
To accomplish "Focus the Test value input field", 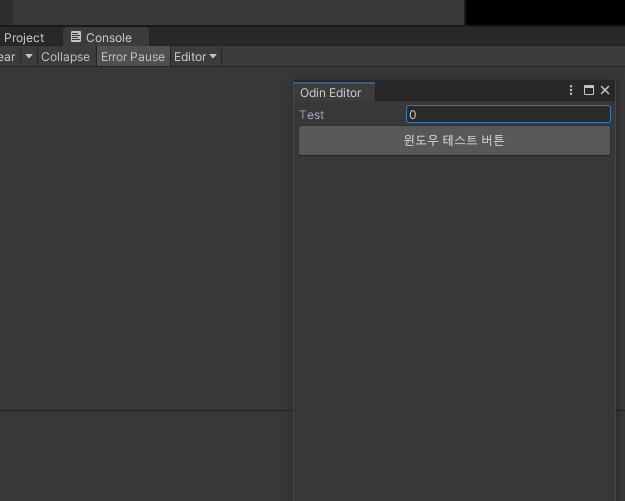I will coord(508,114).
